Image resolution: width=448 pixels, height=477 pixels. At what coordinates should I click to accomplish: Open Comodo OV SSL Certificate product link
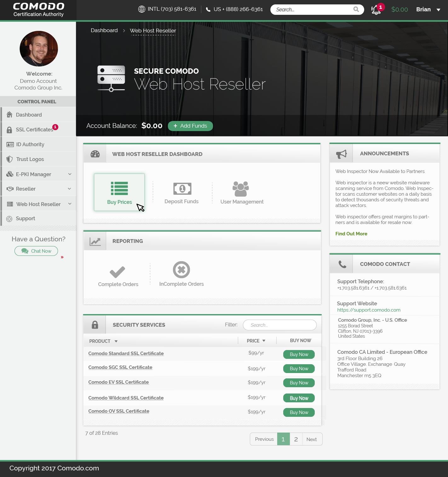[119, 411]
